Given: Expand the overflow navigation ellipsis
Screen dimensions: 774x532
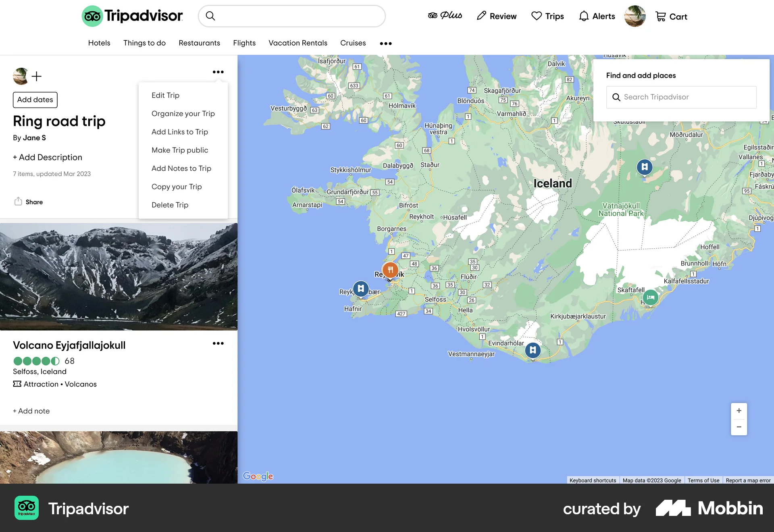Looking at the screenshot, I should (x=385, y=43).
